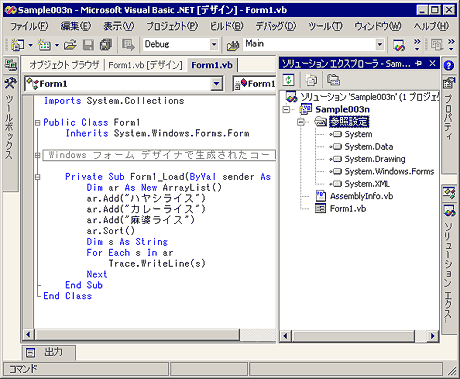
Task: Open the 出力 output panel tab
Action: click(x=49, y=352)
